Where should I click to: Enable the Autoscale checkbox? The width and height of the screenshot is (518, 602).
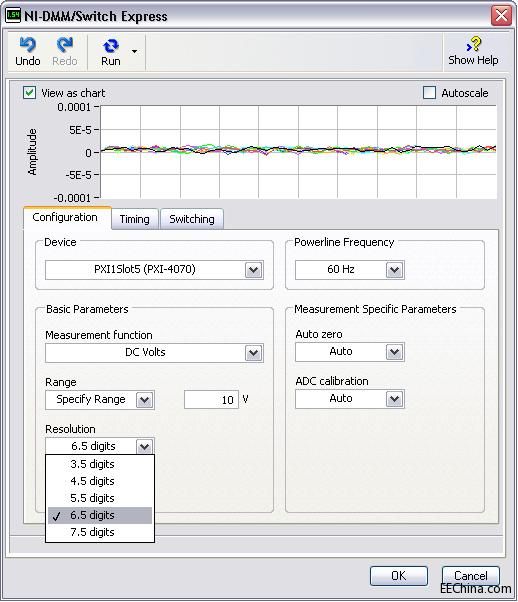[x=429, y=93]
